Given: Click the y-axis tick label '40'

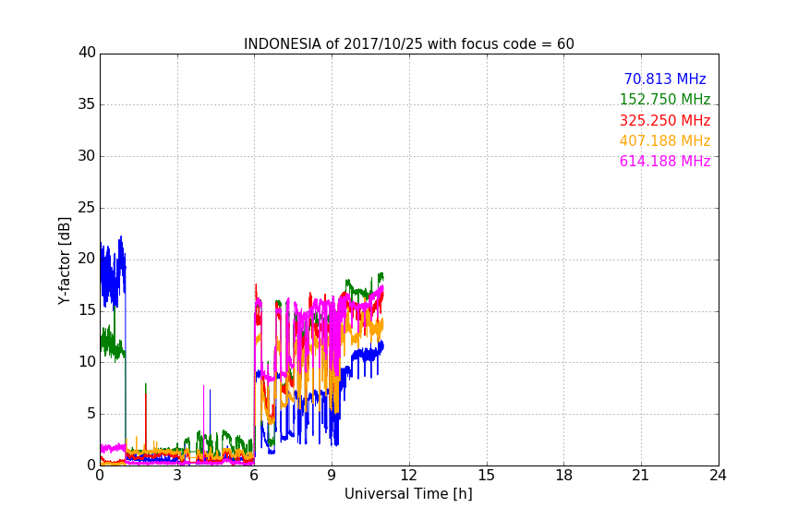Looking at the screenshot, I should coord(87,53).
